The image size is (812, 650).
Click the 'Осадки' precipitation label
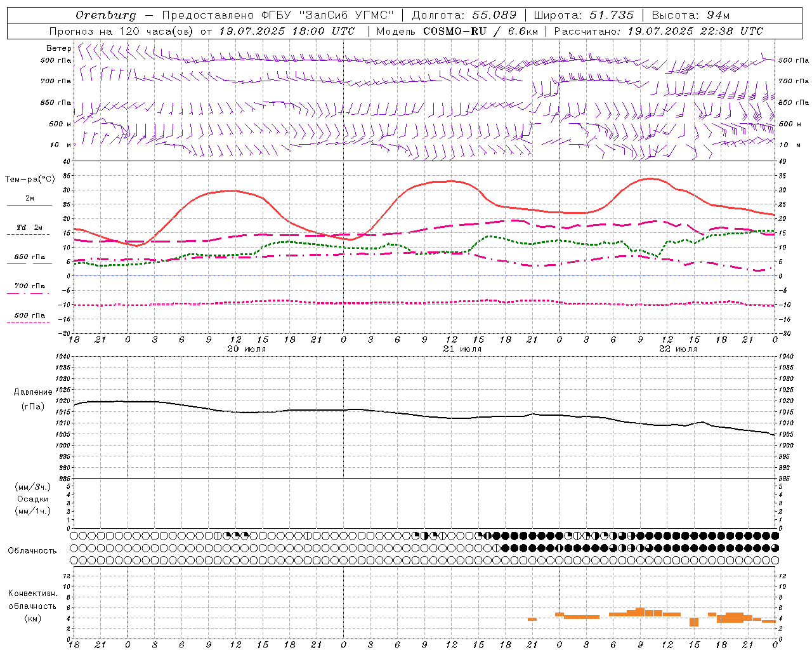click(33, 499)
